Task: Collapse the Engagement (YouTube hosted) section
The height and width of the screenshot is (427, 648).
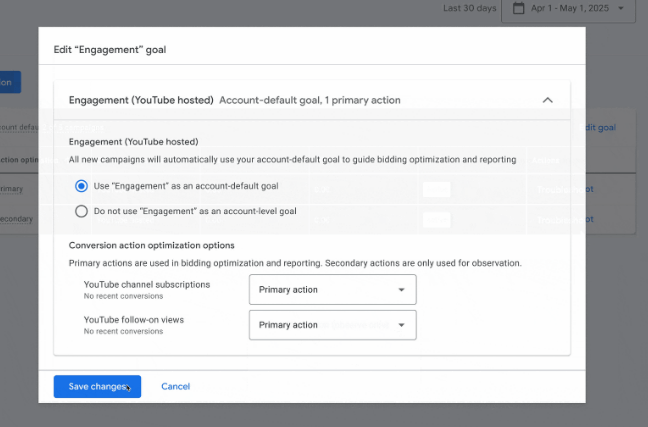Action: 548,100
